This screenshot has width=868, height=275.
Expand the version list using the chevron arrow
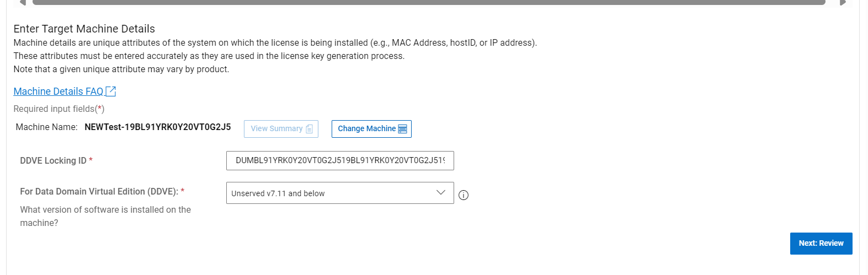[441, 193]
